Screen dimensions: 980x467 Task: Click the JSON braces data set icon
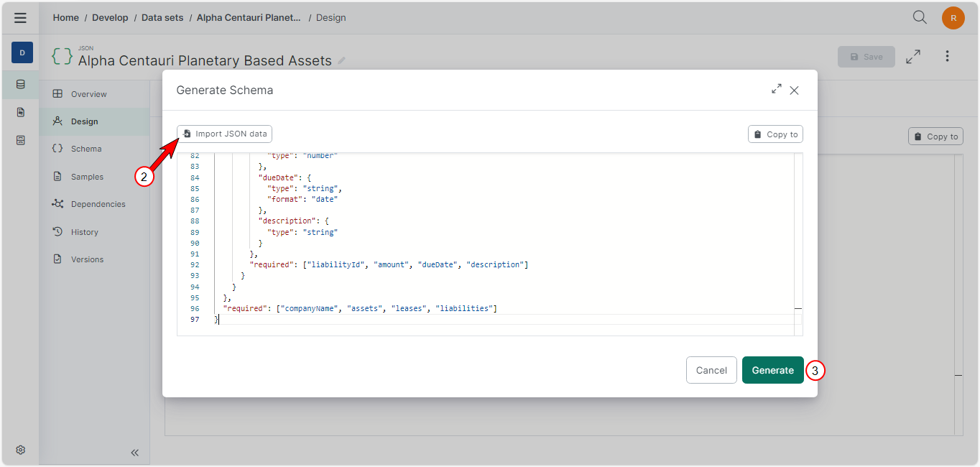62,57
